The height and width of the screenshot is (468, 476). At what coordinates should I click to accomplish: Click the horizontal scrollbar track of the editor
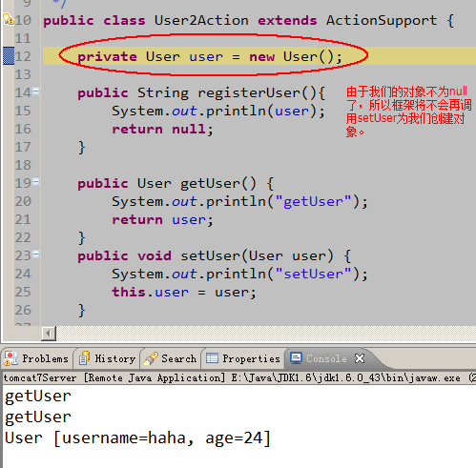coord(266,334)
